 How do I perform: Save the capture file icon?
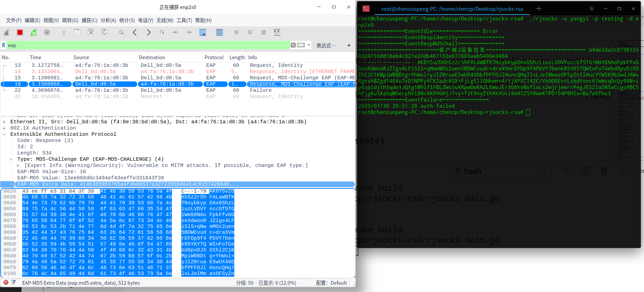coord(77,33)
